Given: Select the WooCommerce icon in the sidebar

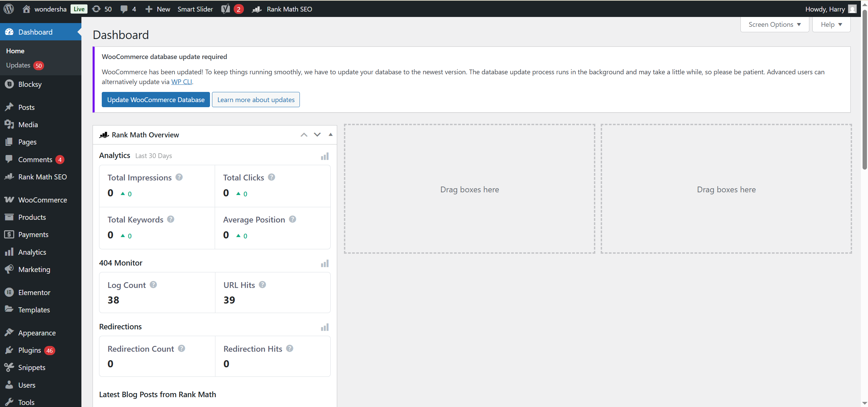Looking at the screenshot, I should click(9, 199).
